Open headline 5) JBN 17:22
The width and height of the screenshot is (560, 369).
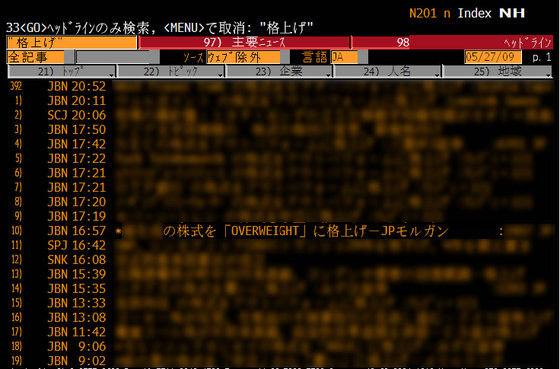pos(280,159)
